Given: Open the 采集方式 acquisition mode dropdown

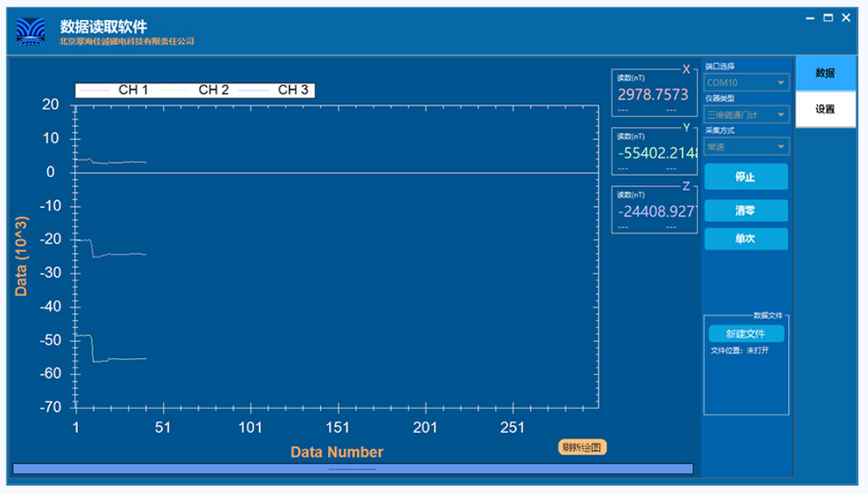Looking at the screenshot, I should coord(746,147).
